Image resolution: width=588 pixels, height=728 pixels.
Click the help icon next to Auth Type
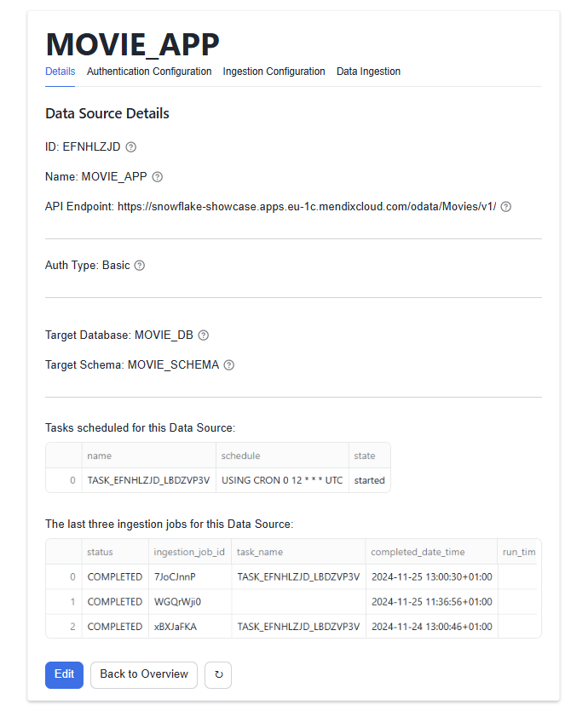140,266
